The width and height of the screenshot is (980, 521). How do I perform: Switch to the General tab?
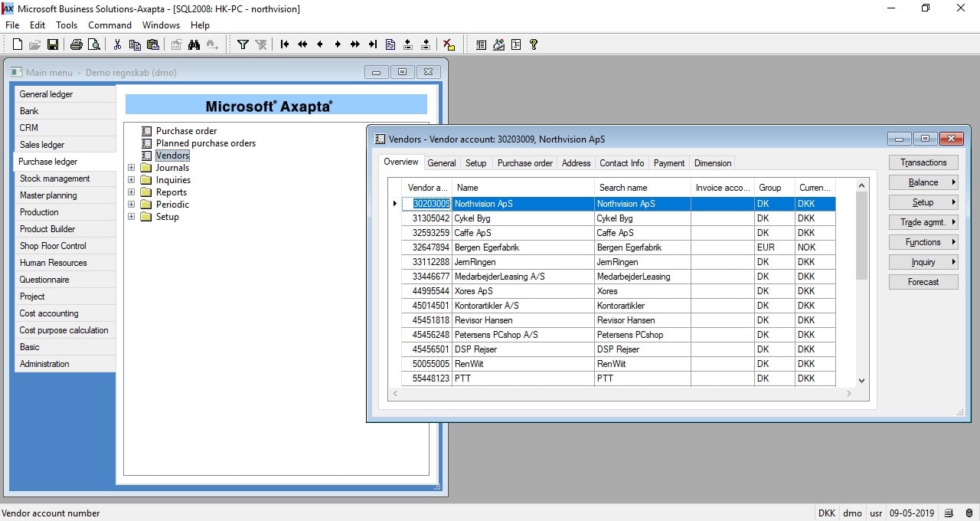[x=442, y=163]
